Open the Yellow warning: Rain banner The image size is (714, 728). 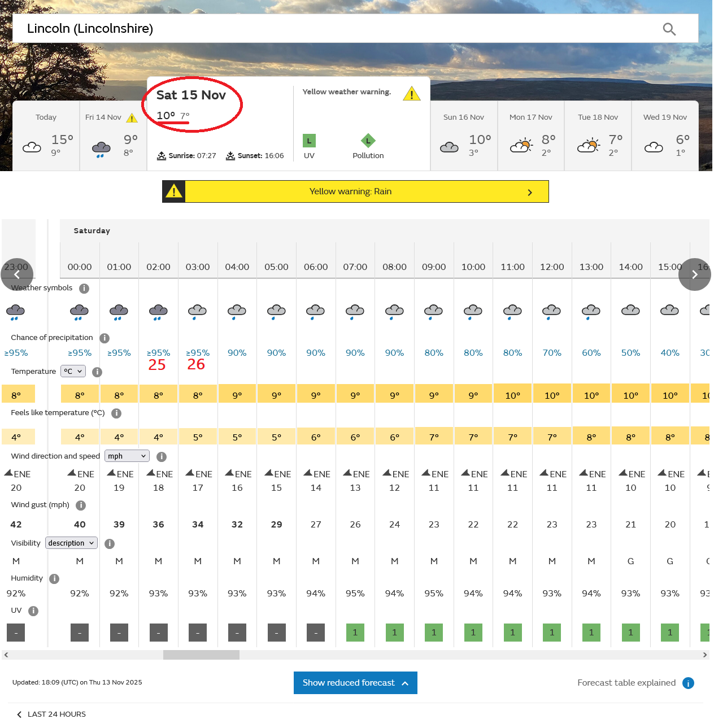pos(355,191)
